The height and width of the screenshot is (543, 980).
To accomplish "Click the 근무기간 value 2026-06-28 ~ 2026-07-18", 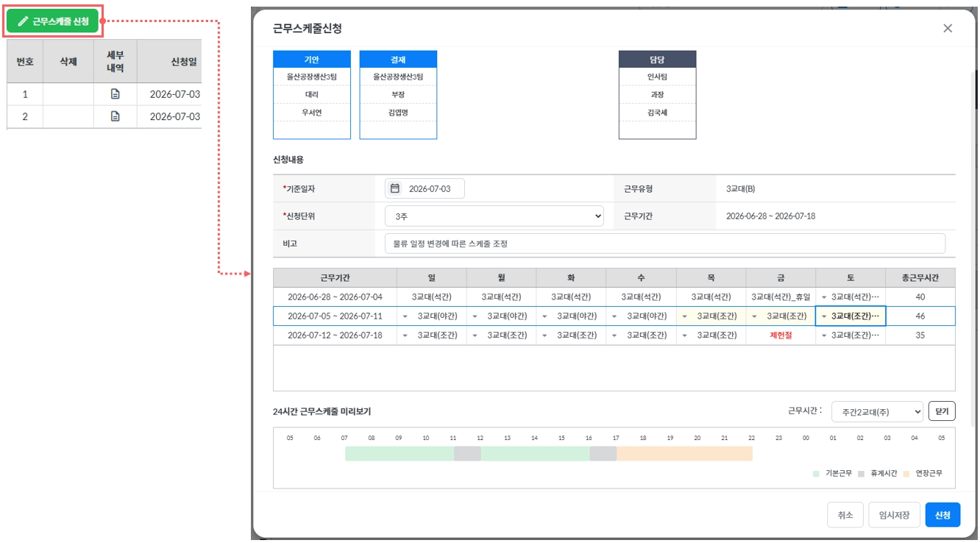I will pos(770,216).
